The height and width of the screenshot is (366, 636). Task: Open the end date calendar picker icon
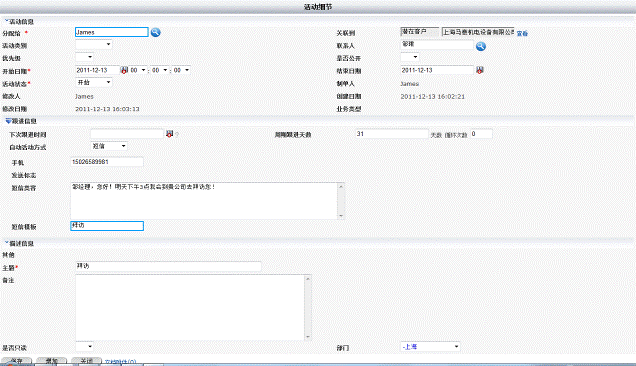pos(480,70)
